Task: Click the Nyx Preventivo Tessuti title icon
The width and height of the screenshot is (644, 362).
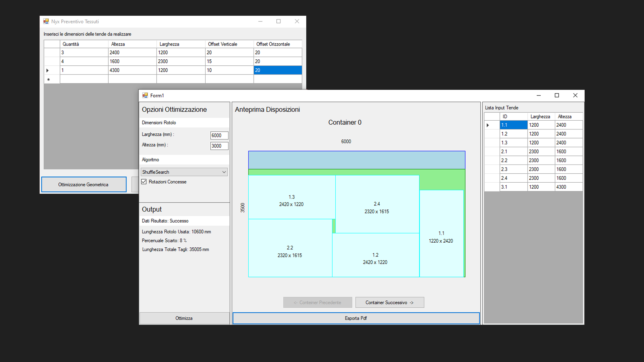Action: point(46,21)
